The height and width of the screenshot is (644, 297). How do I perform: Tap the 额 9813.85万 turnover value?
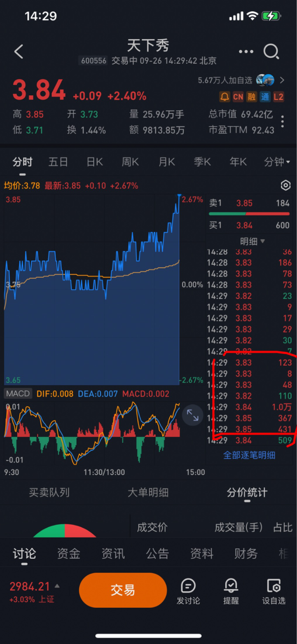click(x=157, y=130)
